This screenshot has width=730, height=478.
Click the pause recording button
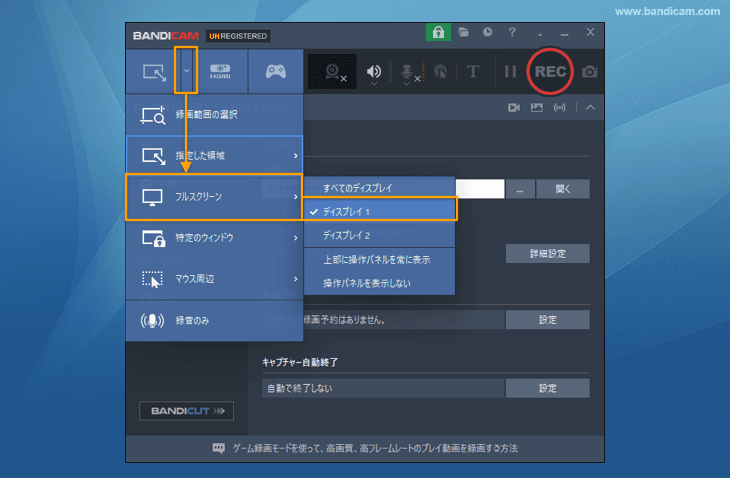tap(510, 72)
